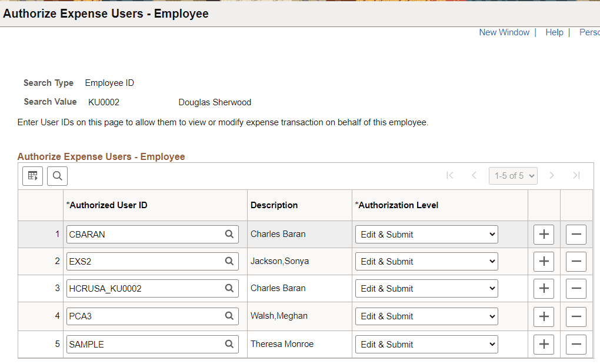Delete the Walsh,Meghan row using the minus button

pyautogui.click(x=576, y=316)
